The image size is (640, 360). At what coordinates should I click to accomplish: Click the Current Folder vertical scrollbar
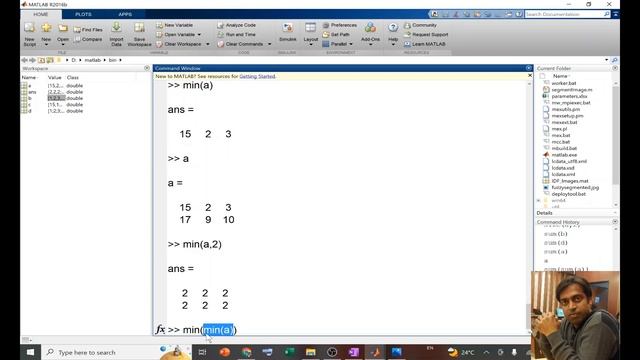click(x=616, y=135)
